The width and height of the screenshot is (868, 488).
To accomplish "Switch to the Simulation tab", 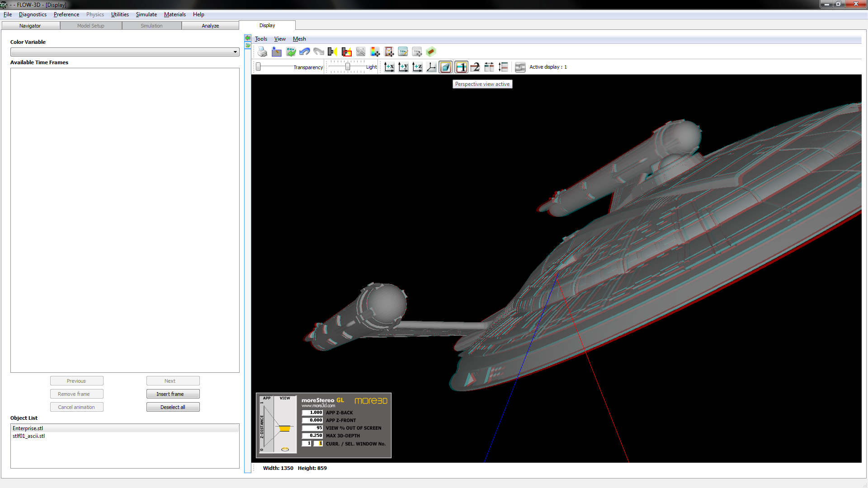I will [x=151, y=26].
